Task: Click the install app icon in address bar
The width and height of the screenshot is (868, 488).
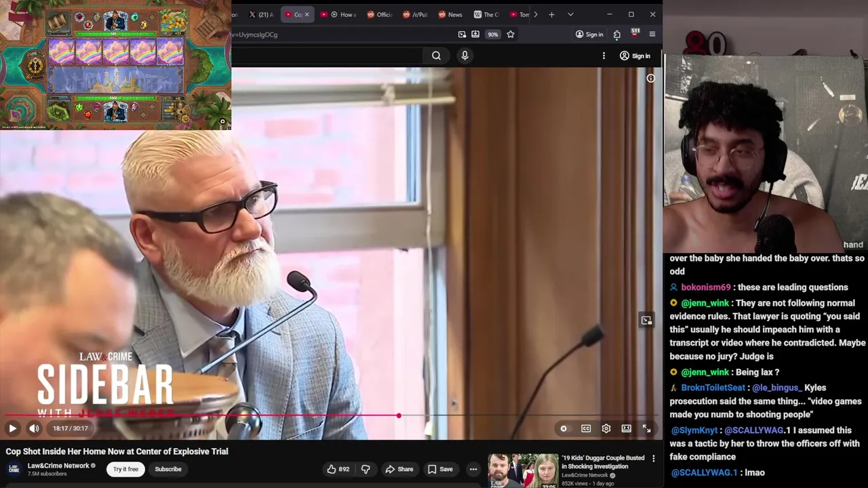Action: pos(475,35)
